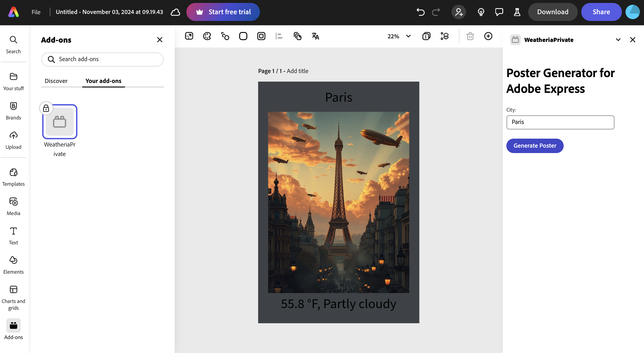Switch to the Discover tab
Image resolution: width=644 pixels, height=353 pixels.
pos(56,81)
